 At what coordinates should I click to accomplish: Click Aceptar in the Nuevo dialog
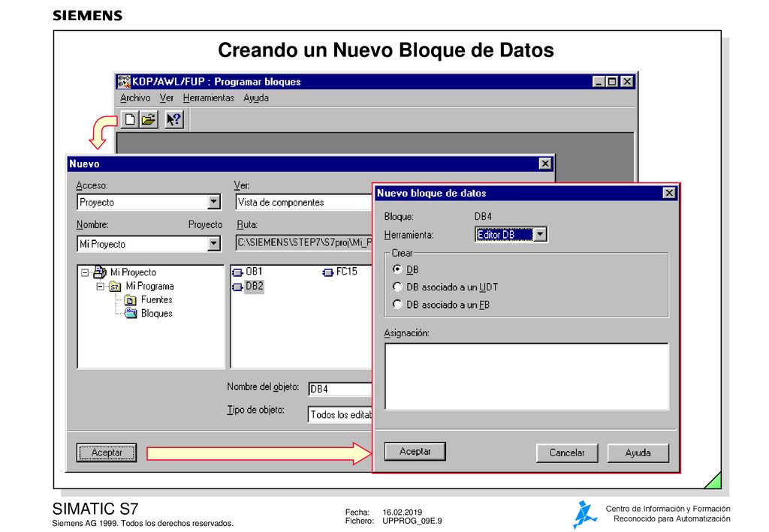[107, 452]
